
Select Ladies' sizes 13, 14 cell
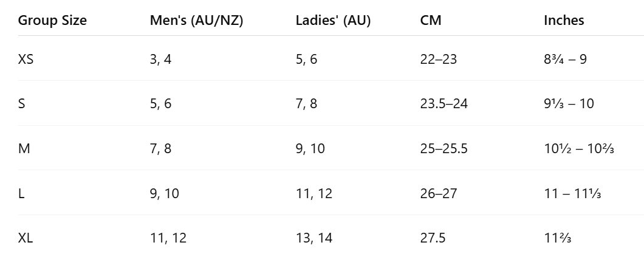[x=313, y=238]
